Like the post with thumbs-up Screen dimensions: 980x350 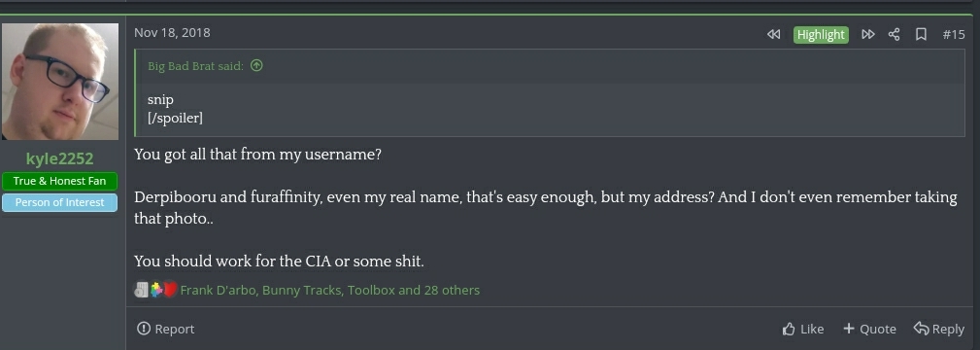point(803,329)
